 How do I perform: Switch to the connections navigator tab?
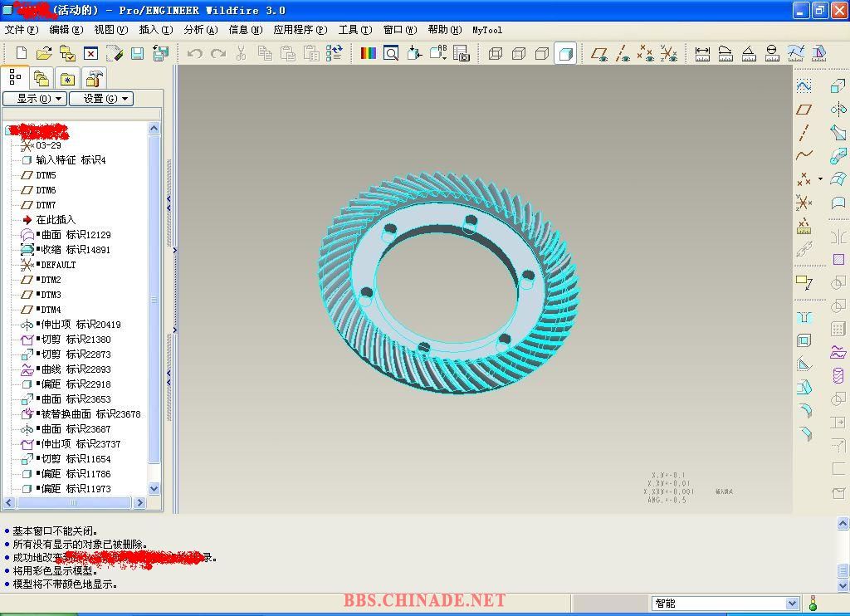point(95,79)
